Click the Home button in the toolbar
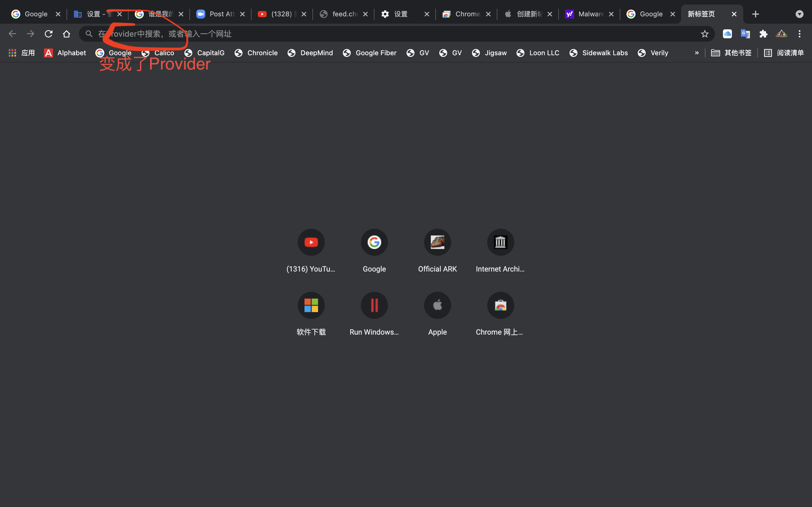Image resolution: width=812 pixels, height=507 pixels. [67, 34]
